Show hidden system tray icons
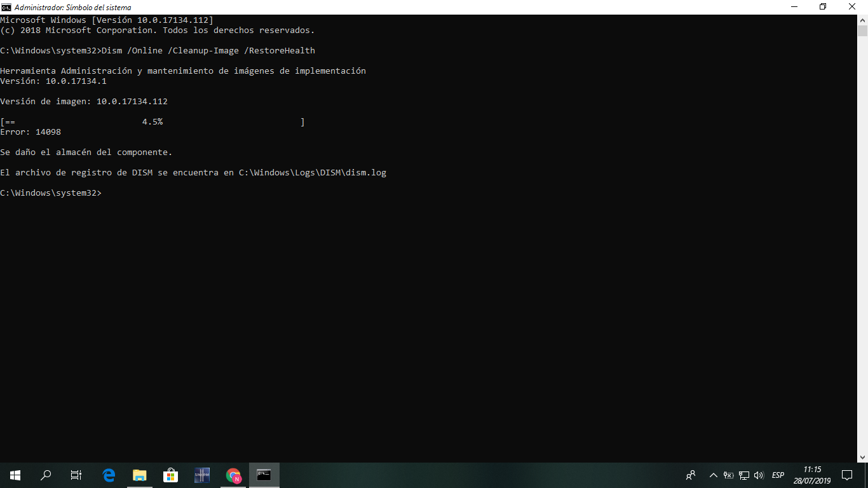The image size is (868, 488). [x=713, y=475]
